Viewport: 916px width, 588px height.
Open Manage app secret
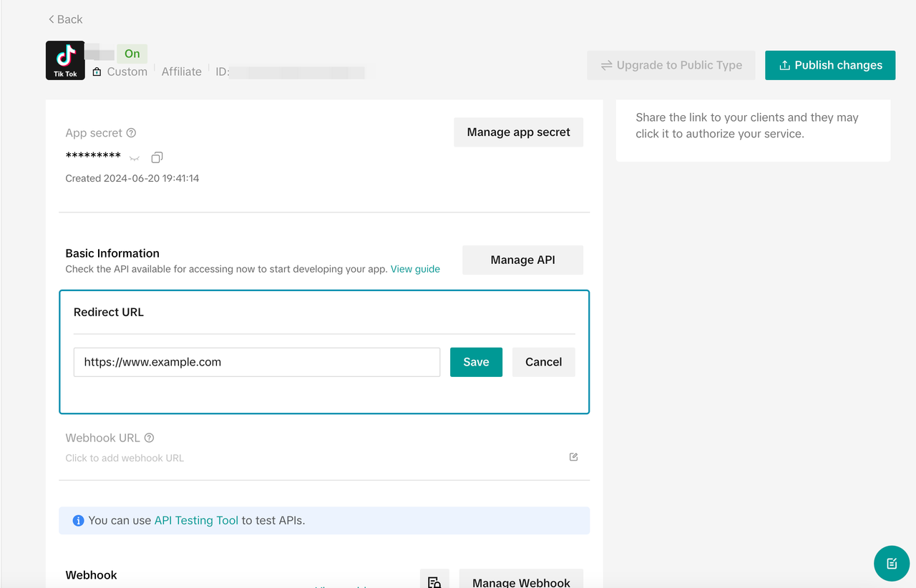click(518, 132)
